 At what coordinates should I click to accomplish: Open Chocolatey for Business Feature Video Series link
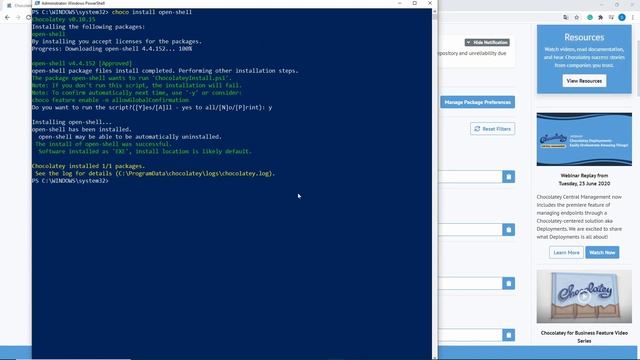[x=584, y=337]
